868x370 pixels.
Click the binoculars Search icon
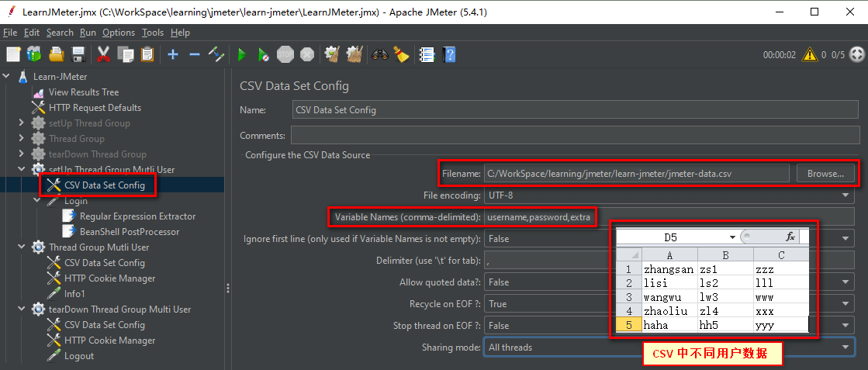pyautogui.click(x=380, y=54)
